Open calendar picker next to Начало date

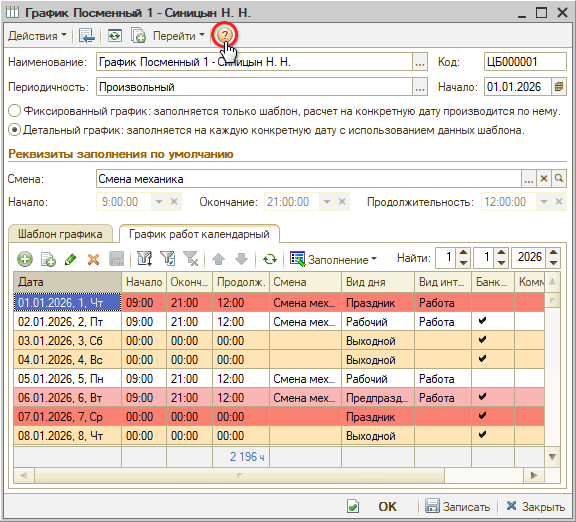click(x=559, y=87)
